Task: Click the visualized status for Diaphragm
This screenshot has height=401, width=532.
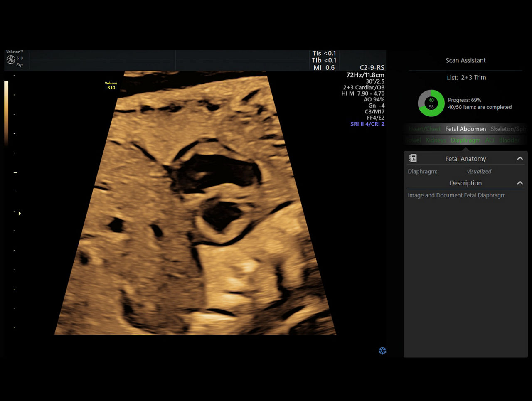Action: coord(479,171)
